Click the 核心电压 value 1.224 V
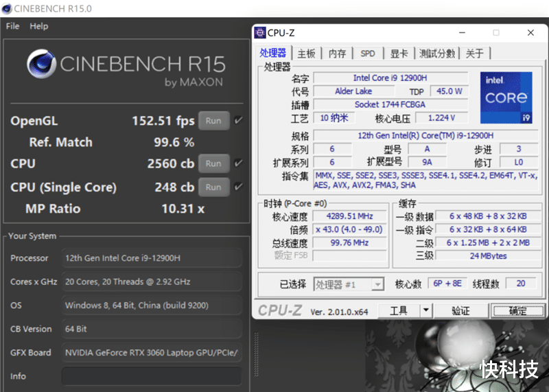The width and height of the screenshot is (549, 392). 441,117
